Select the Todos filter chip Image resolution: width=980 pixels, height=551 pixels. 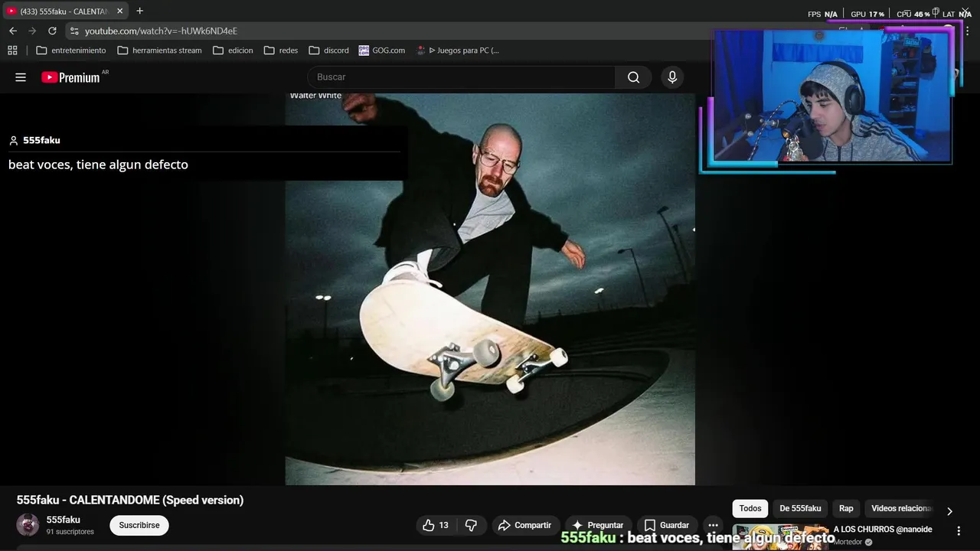coord(750,508)
